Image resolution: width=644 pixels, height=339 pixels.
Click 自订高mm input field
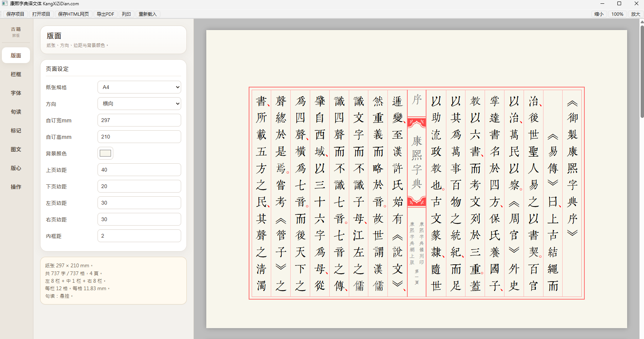coord(139,137)
